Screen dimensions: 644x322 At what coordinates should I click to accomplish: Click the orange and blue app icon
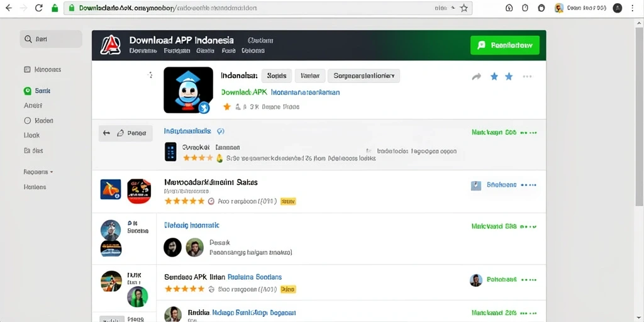pos(111,189)
